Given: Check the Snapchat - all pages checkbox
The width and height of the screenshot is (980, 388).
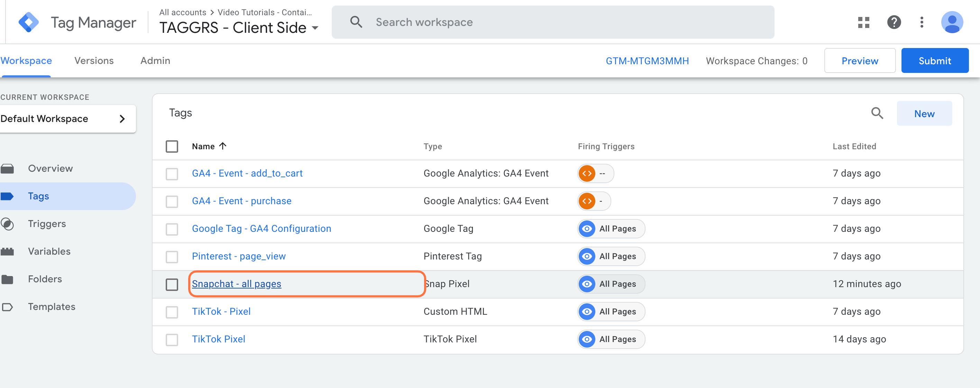Looking at the screenshot, I should click(x=172, y=284).
